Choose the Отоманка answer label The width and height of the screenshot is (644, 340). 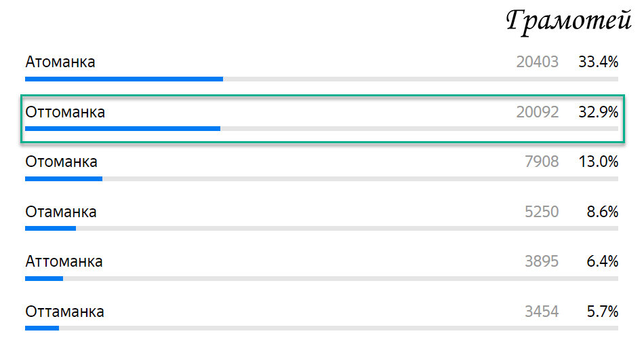click(x=61, y=162)
